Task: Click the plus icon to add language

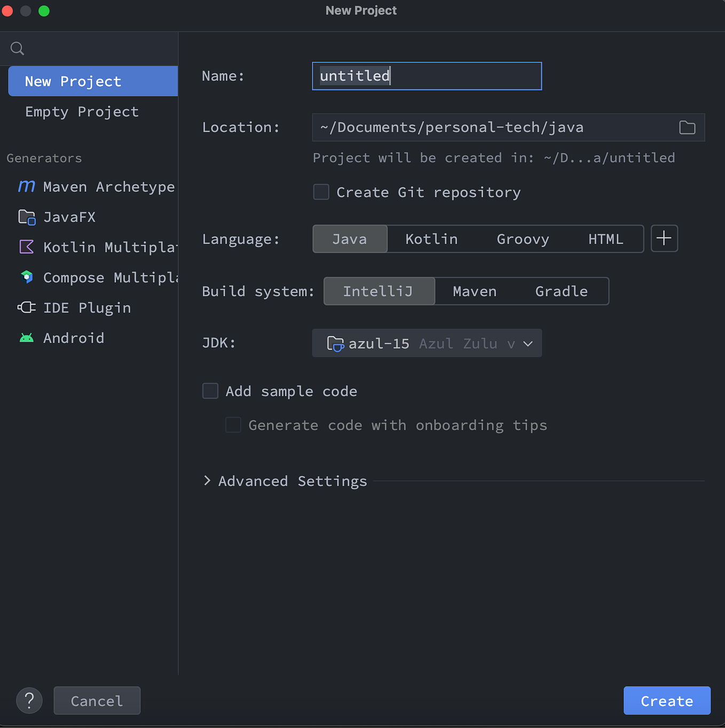Action: (664, 238)
